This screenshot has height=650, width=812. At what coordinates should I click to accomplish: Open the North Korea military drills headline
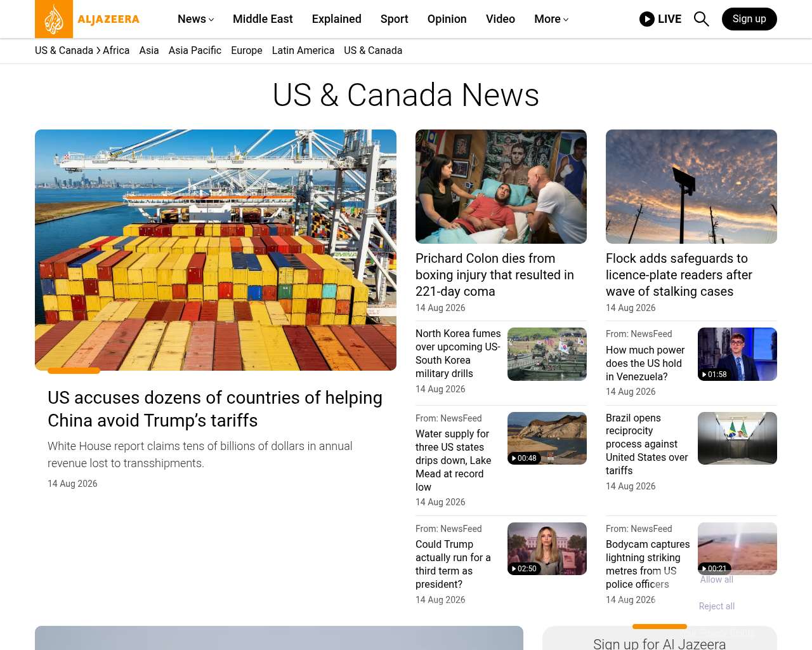click(458, 354)
